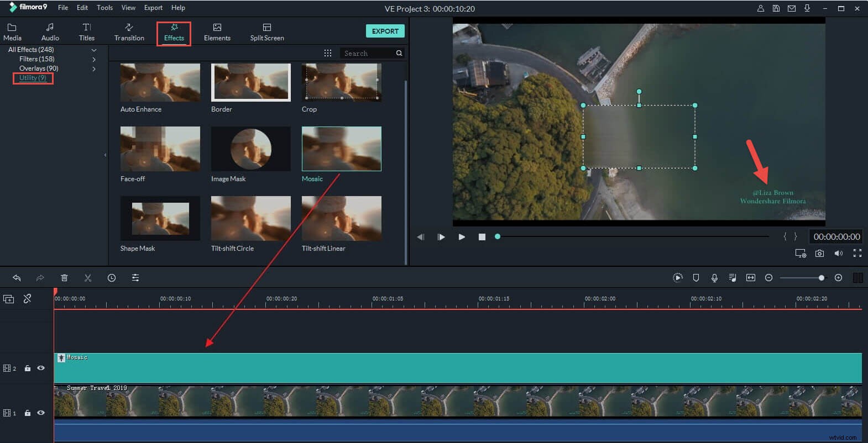Enter fullscreen preview mode
Image resolution: width=868 pixels, height=443 pixels.
pyautogui.click(x=857, y=253)
